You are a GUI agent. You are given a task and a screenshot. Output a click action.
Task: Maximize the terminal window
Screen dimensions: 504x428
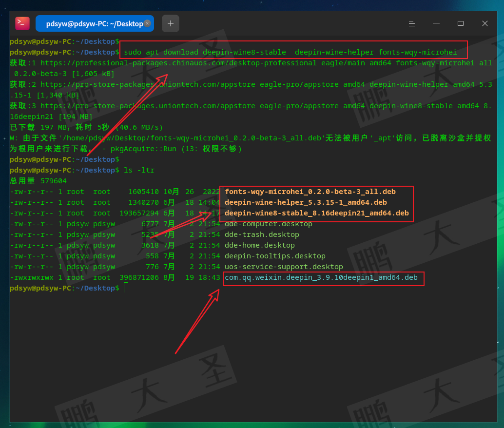(x=461, y=23)
